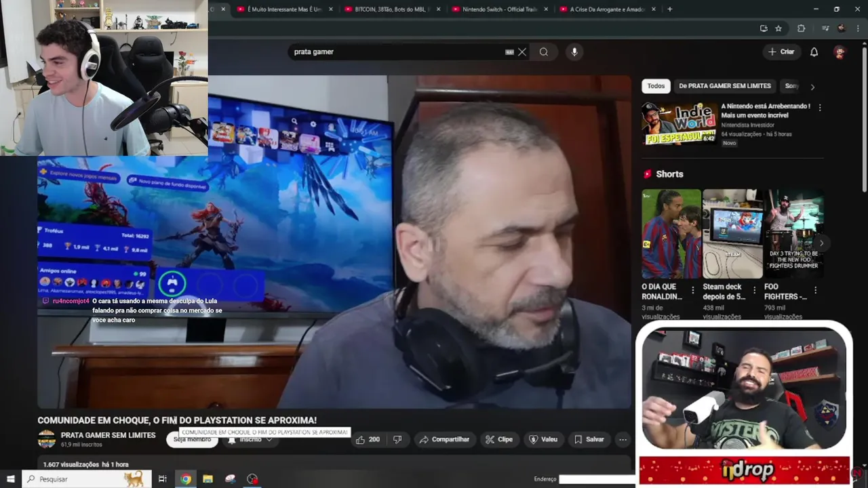Open more video actions ellipsis button
The image size is (868, 488).
click(623, 439)
